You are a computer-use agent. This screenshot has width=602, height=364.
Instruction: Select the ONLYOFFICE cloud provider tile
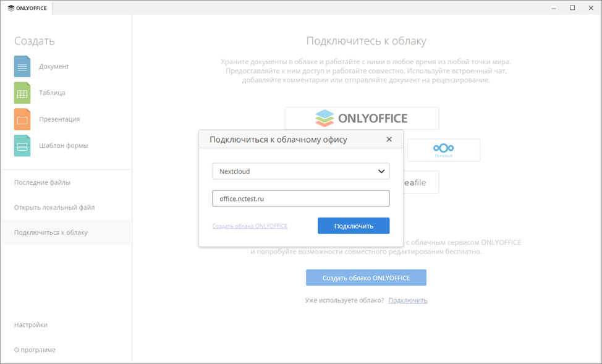(362, 117)
